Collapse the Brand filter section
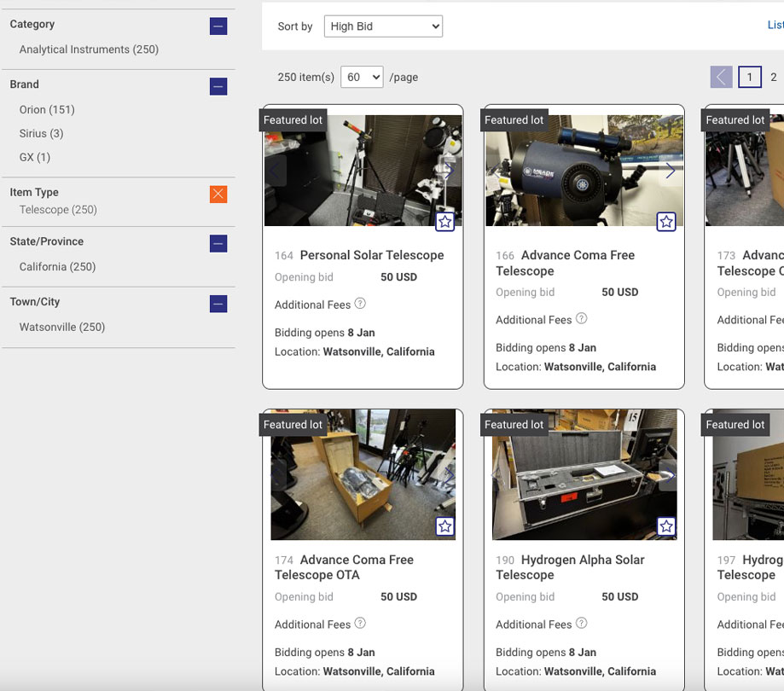 218,85
